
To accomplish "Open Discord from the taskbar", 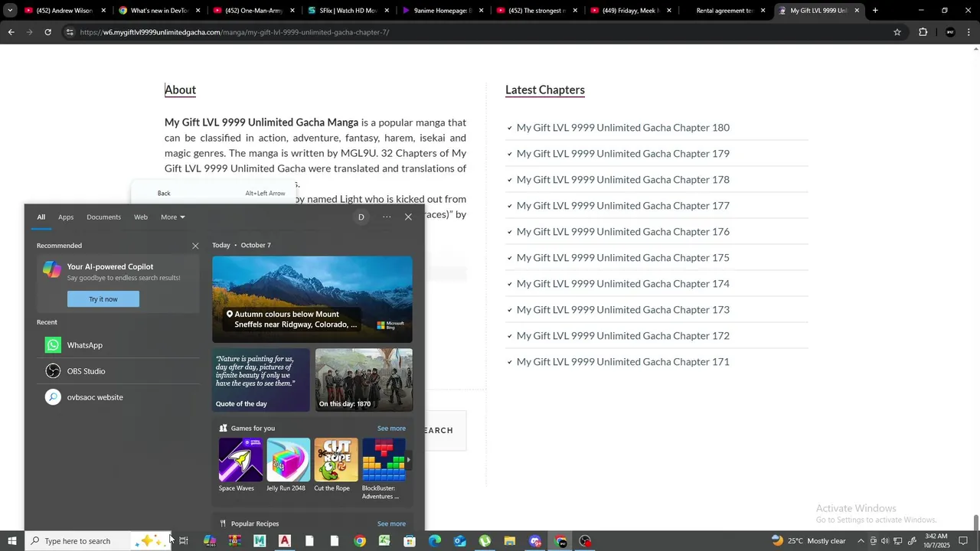I will tap(535, 541).
